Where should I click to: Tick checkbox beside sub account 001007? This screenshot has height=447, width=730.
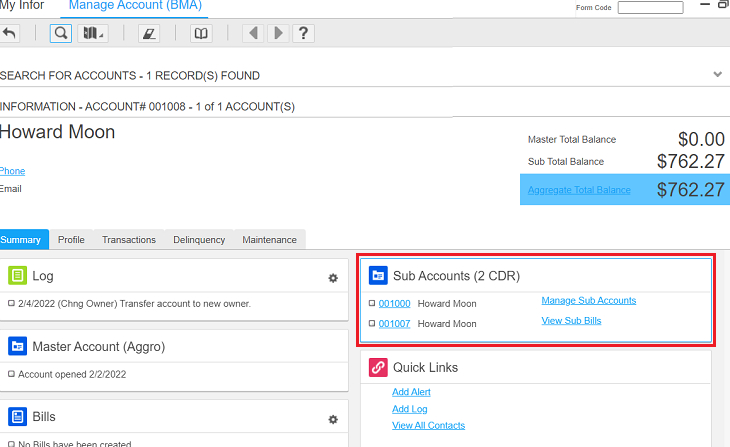click(x=372, y=324)
